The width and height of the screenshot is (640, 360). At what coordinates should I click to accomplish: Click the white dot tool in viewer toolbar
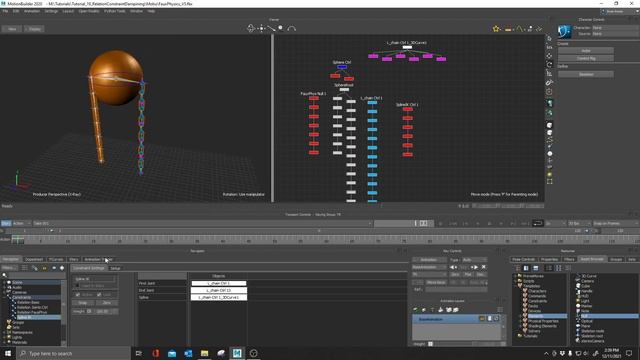[280, 28]
